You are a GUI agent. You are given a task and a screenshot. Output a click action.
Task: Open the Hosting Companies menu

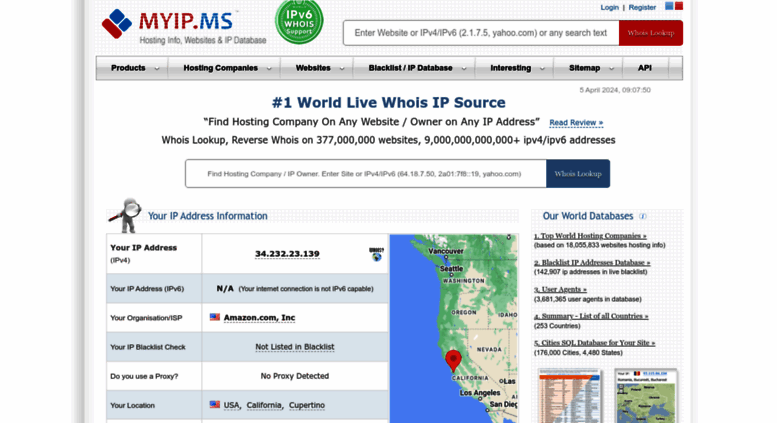click(x=221, y=68)
